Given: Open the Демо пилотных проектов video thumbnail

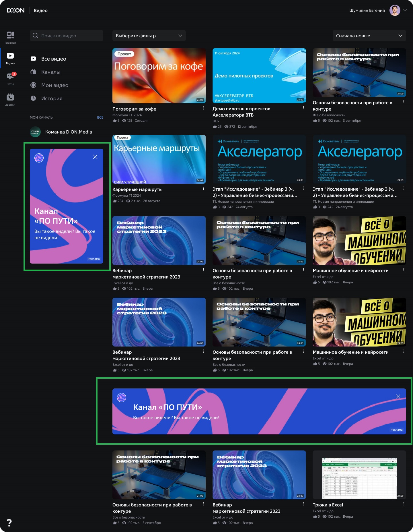Looking at the screenshot, I should click(259, 76).
